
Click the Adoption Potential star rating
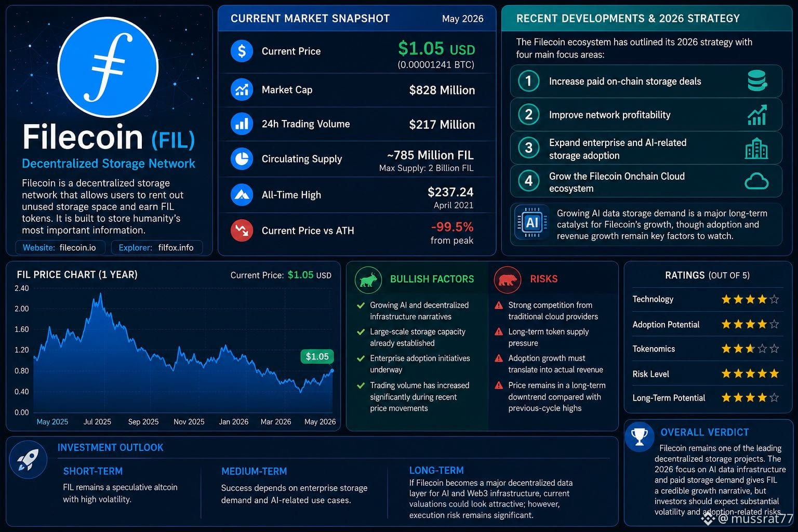point(750,324)
